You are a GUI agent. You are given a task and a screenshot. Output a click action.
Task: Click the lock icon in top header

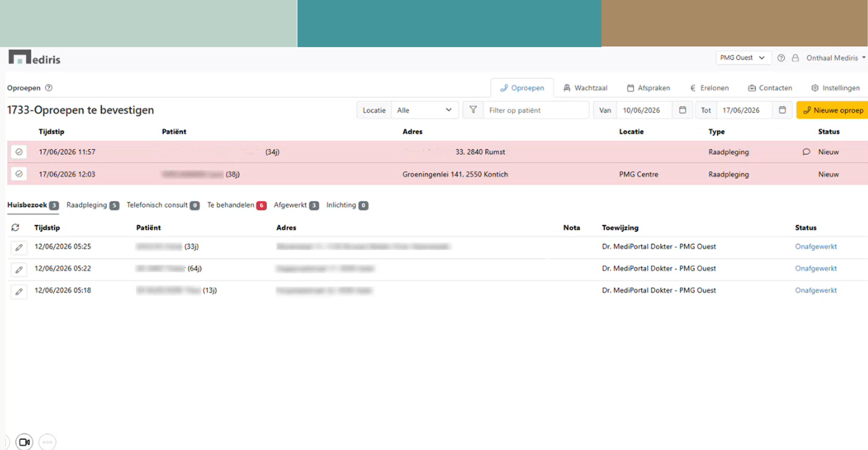tap(795, 58)
